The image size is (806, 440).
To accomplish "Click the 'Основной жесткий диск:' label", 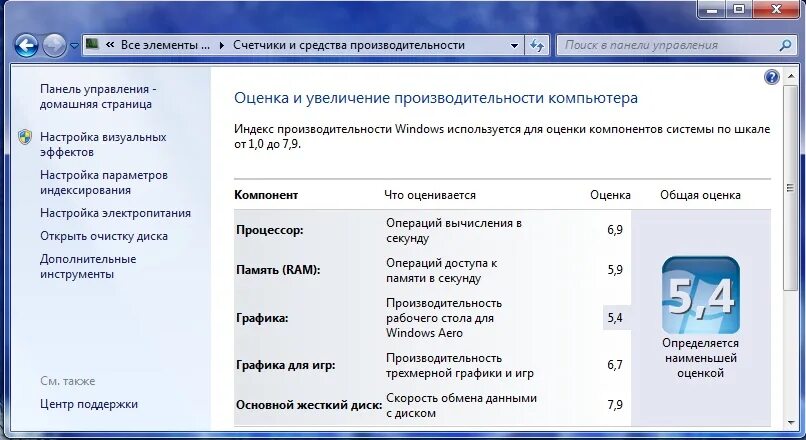I will click(x=309, y=405).
